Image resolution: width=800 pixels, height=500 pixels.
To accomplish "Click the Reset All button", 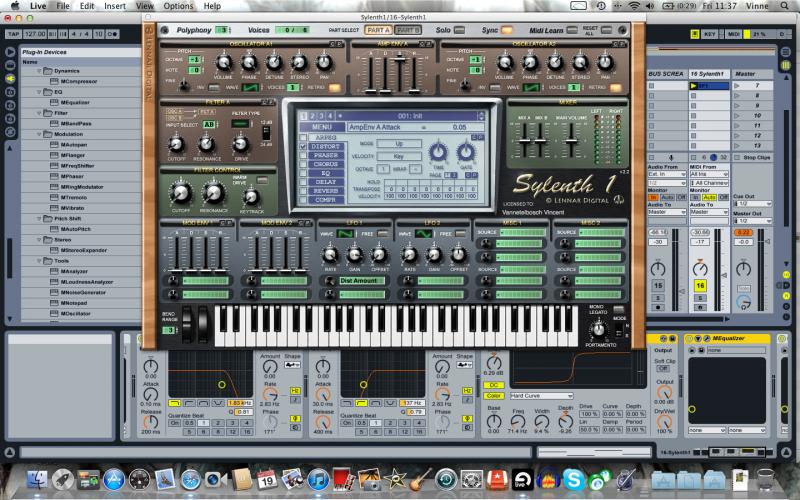I will tap(606, 30).
